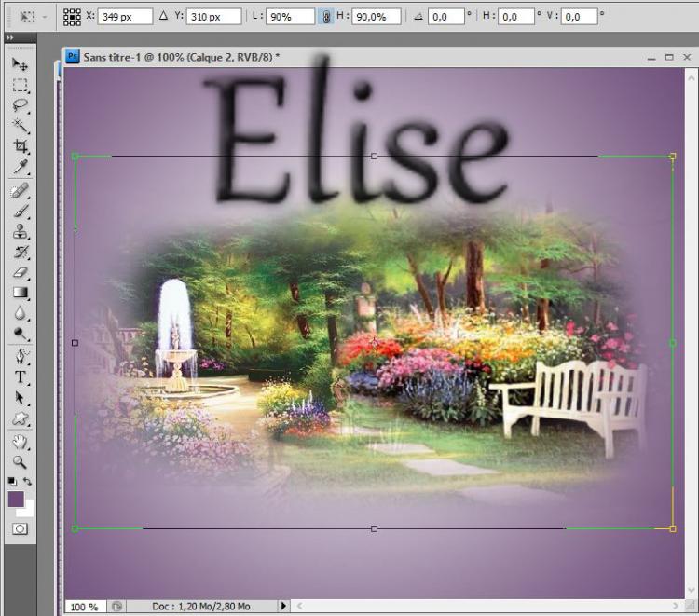Activate the Crop tool
Viewport: 699px width, 616px height.
point(20,147)
